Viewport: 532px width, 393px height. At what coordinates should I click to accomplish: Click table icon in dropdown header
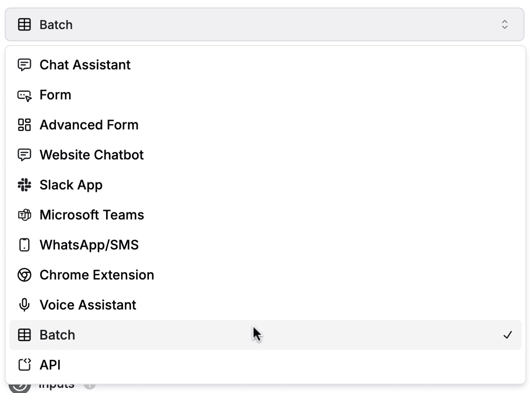24,24
